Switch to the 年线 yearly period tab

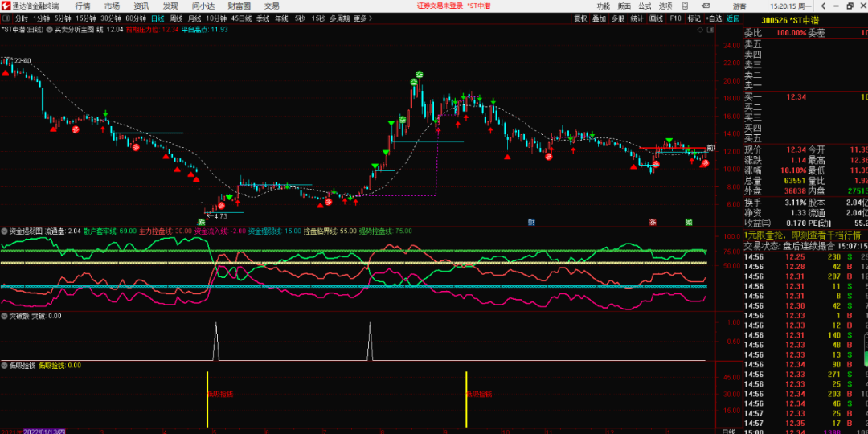tap(281, 18)
